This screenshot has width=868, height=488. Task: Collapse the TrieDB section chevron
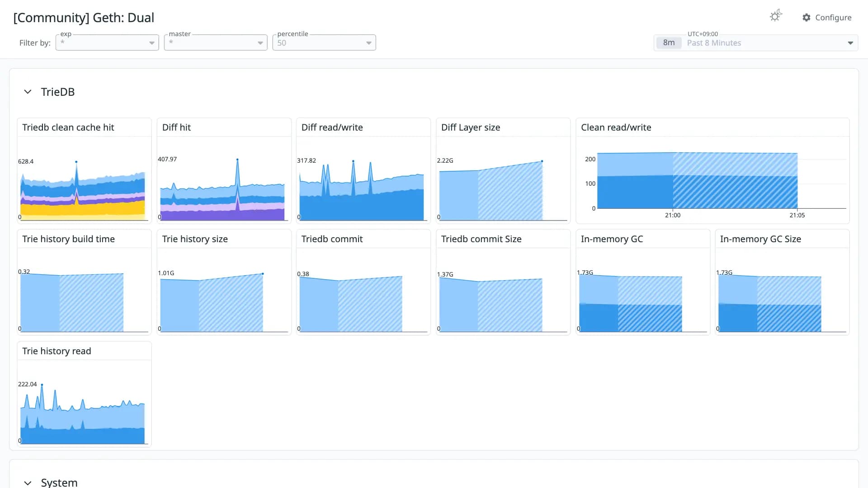[28, 92]
